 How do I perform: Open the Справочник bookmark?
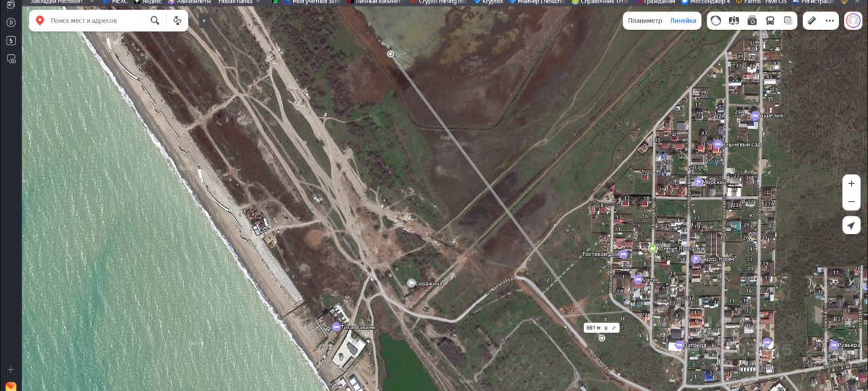[599, 2]
